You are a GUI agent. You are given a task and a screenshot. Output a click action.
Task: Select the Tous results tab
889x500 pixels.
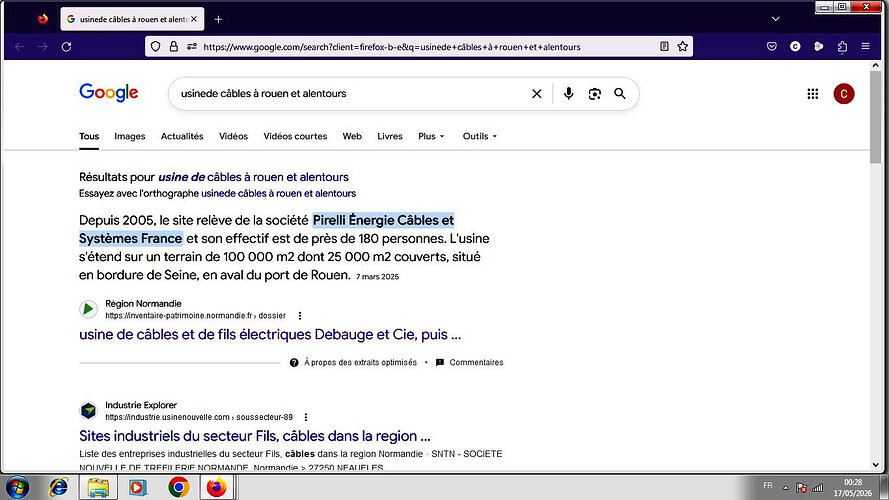[x=89, y=136]
